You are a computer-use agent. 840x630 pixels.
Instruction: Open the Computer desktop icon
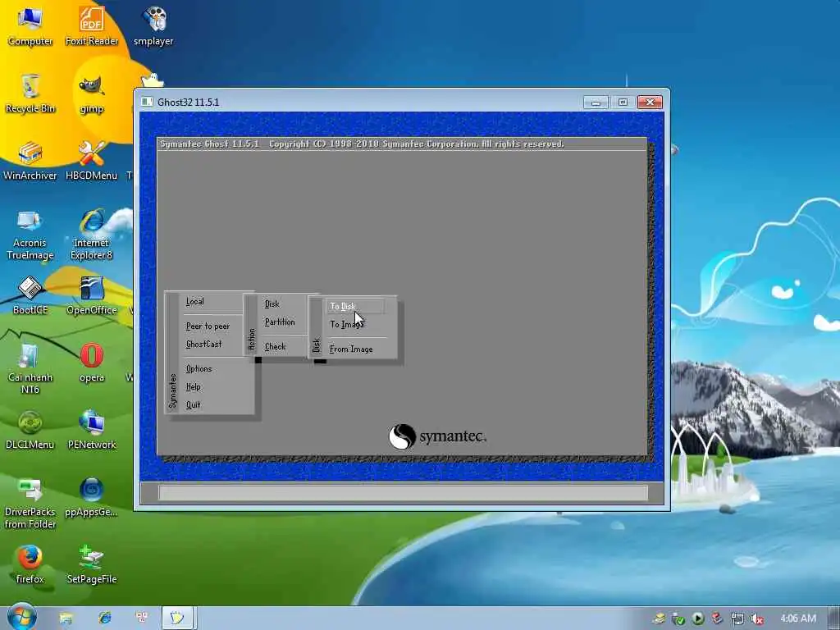(x=30, y=25)
